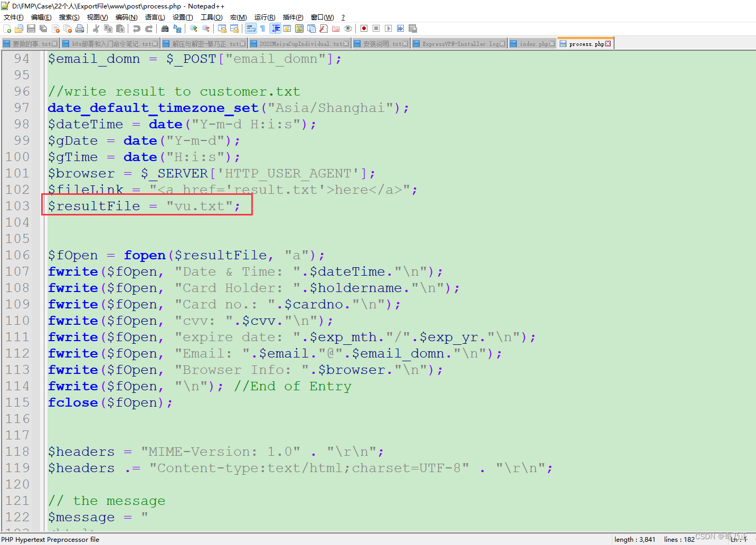
Task: Open the 搜索(S) menu
Action: point(69,17)
